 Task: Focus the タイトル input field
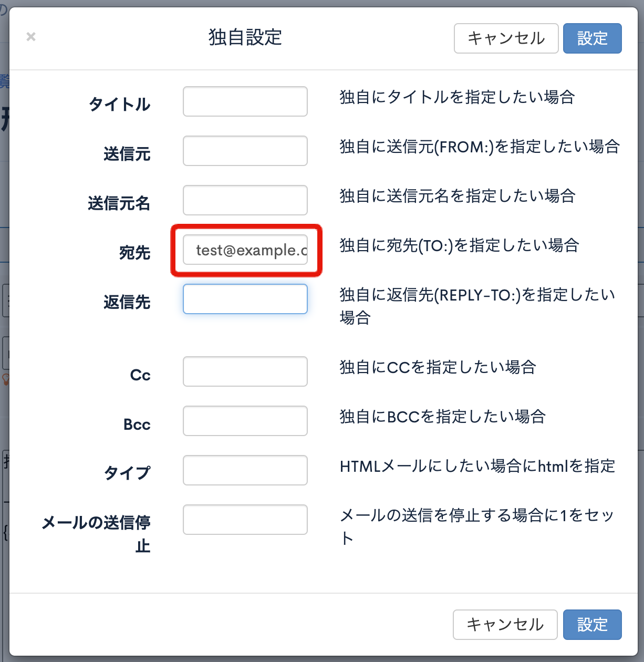245,101
